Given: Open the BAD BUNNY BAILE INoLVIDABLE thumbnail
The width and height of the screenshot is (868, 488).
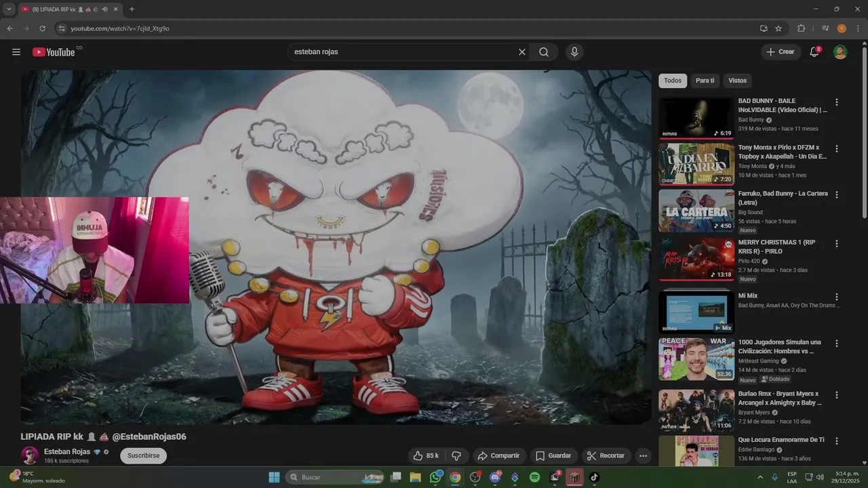Looking at the screenshot, I should coord(696,118).
